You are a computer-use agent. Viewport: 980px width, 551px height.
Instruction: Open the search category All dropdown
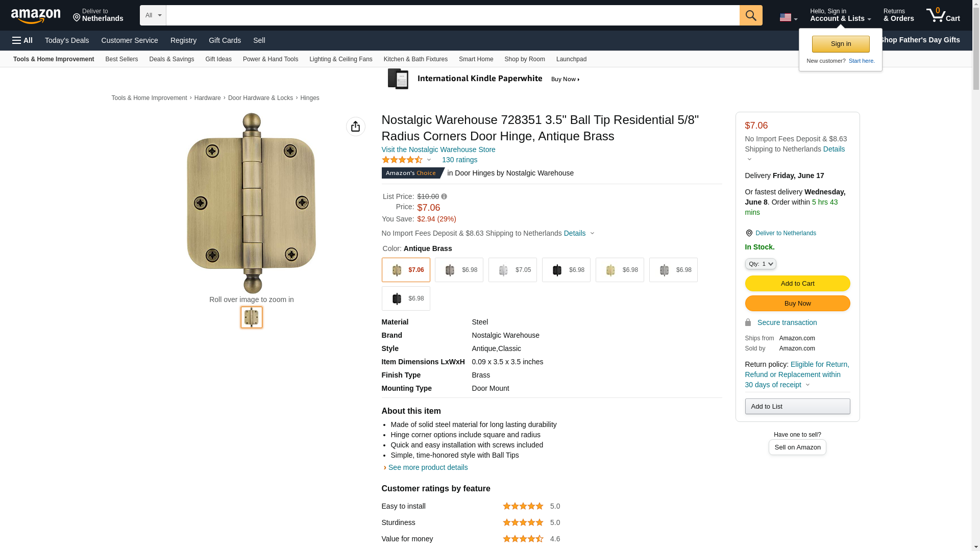(x=153, y=15)
